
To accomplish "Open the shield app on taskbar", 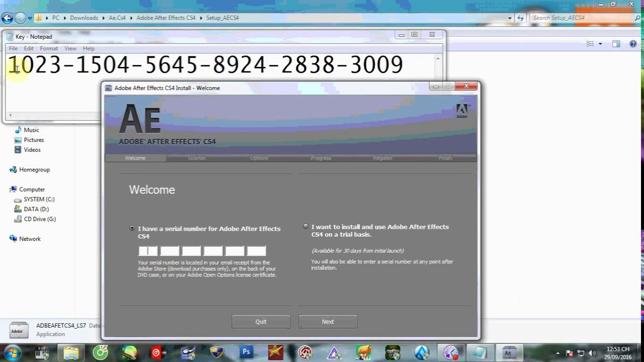I will (217, 352).
